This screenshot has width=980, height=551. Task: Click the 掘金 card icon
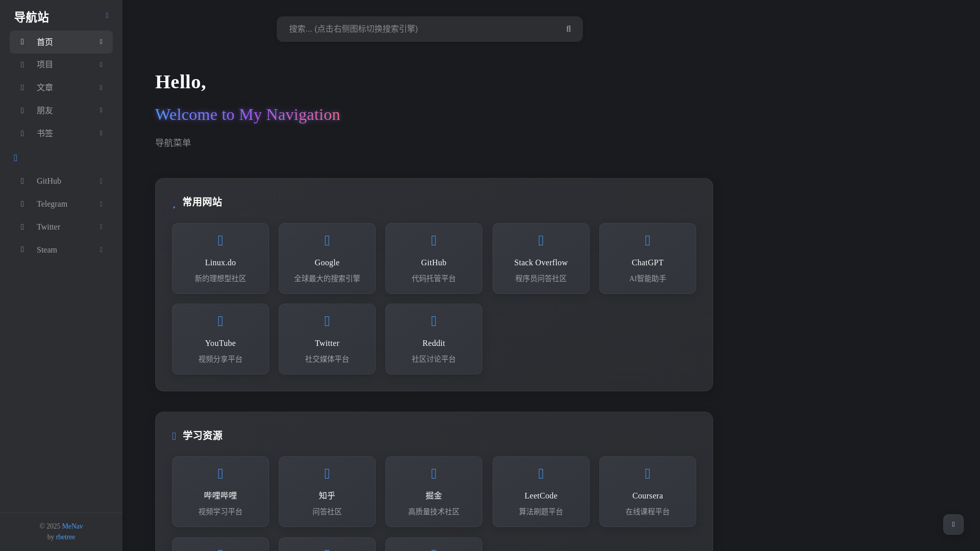434,473
